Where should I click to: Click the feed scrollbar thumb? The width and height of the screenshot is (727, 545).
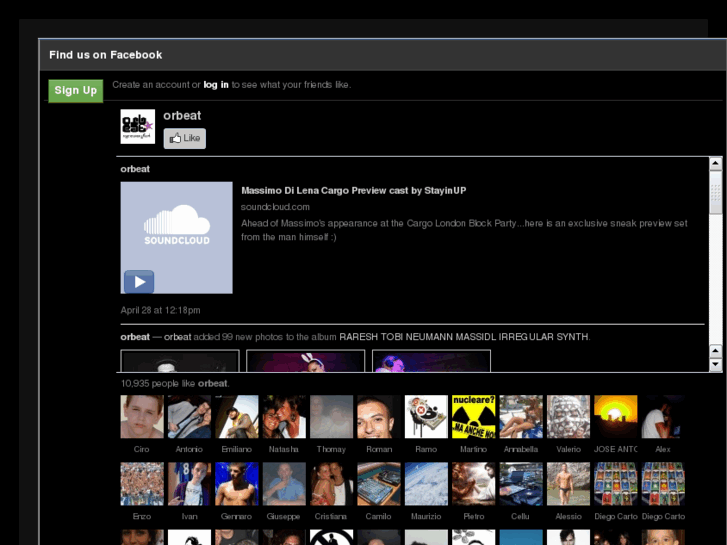tap(715, 192)
